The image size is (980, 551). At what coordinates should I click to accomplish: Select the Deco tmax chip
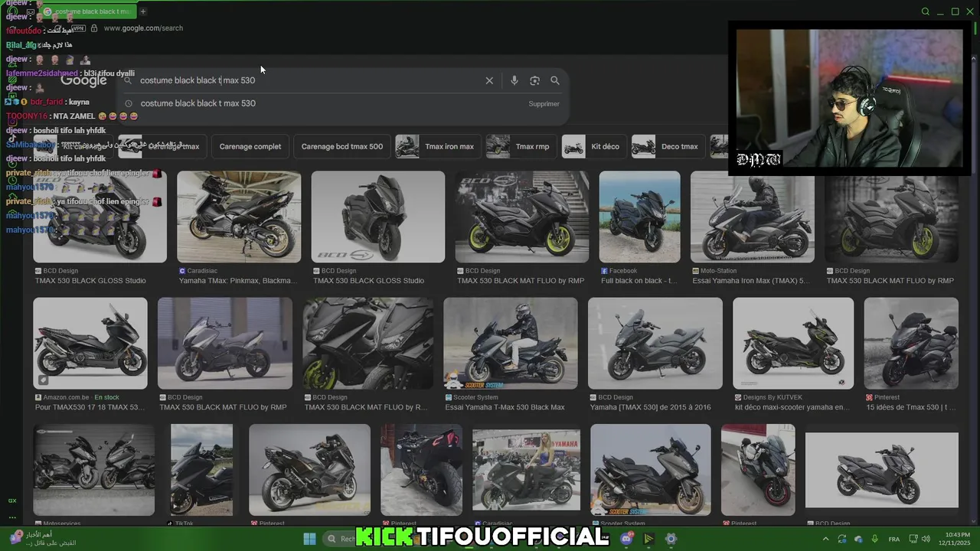click(668, 146)
